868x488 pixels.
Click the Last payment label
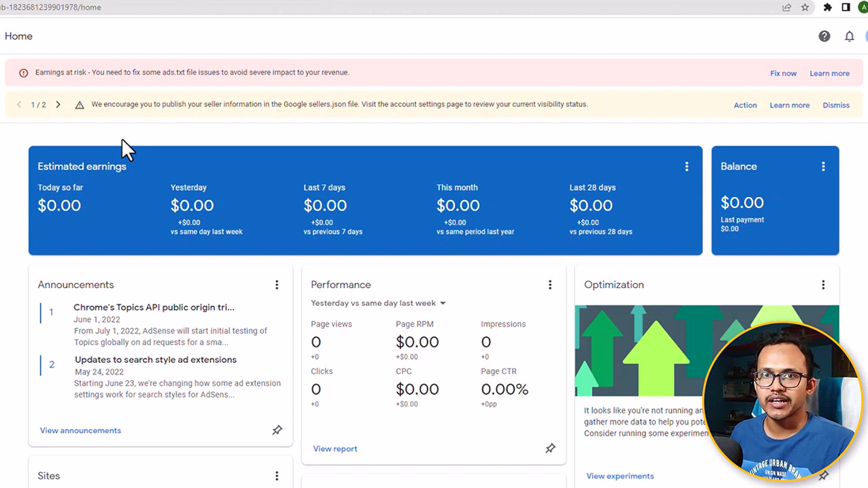pyautogui.click(x=742, y=220)
